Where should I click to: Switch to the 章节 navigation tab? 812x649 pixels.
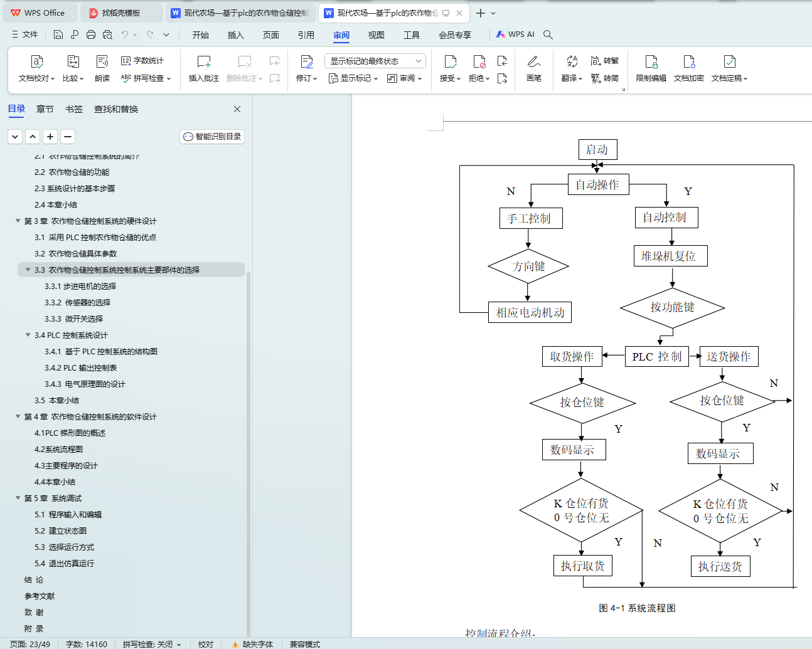coord(45,109)
